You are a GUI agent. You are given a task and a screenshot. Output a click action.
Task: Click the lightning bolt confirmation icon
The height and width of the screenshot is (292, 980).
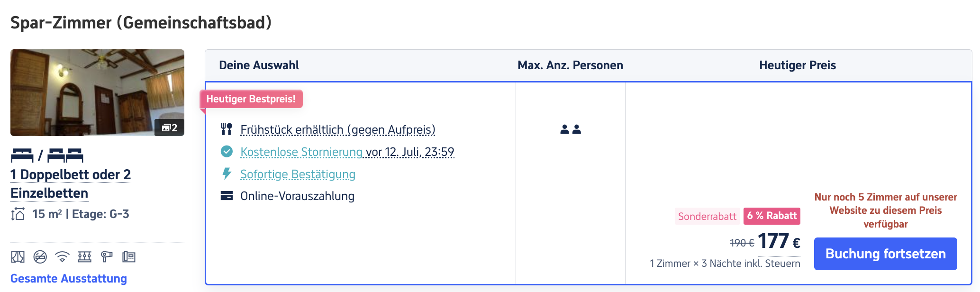click(227, 174)
